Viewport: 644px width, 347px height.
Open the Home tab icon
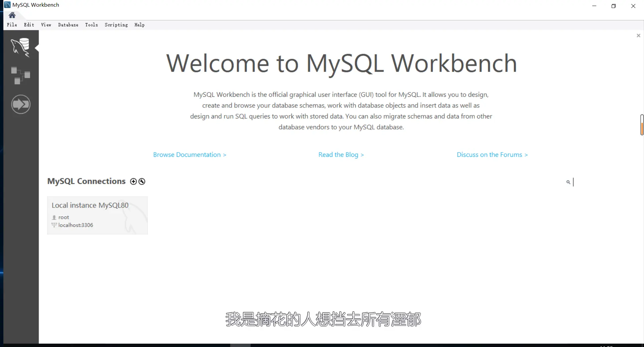12,15
